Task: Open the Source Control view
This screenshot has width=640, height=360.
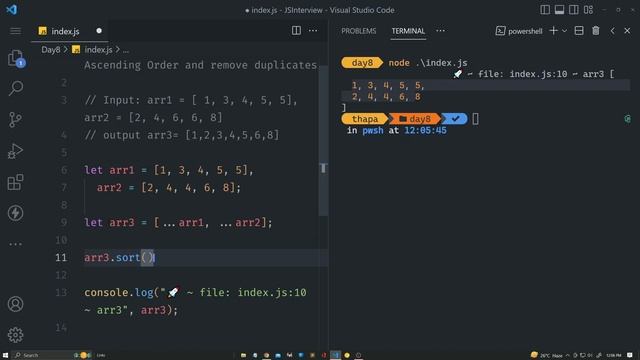Action: tap(16, 120)
